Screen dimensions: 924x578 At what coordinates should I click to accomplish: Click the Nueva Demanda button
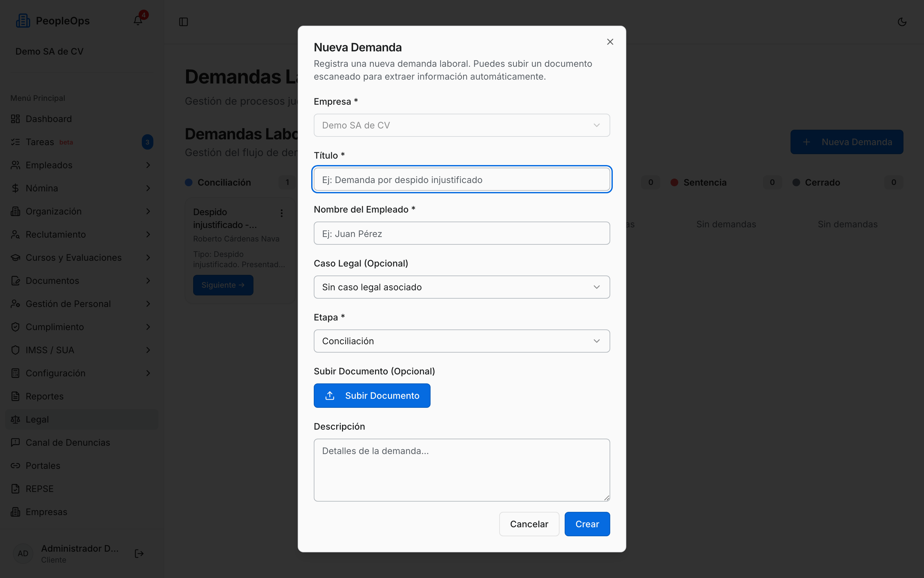click(x=846, y=142)
